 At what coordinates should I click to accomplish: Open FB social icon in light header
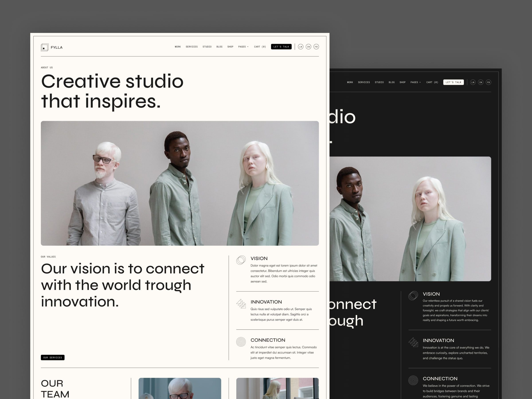pyautogui.click(x=316, y=47)
